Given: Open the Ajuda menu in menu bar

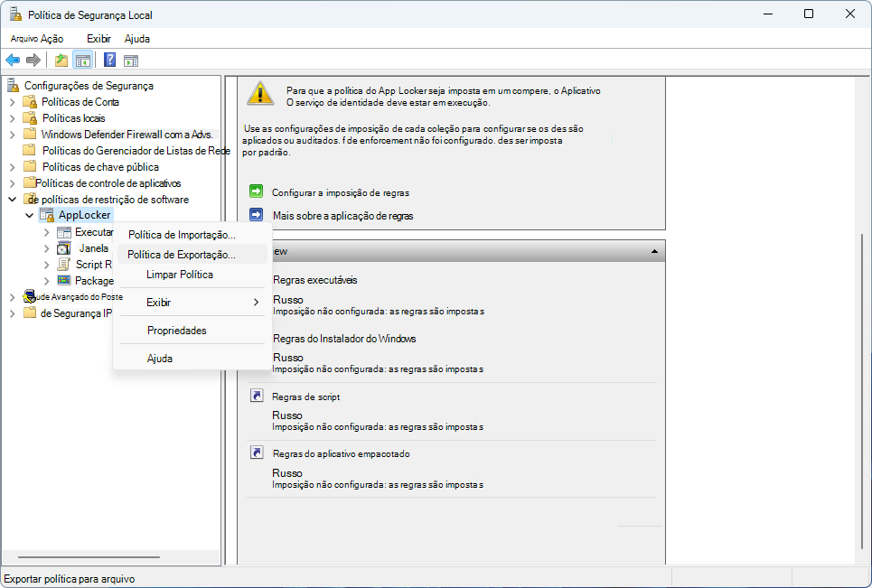Looking at the screenshot, I should coord(136,38).
